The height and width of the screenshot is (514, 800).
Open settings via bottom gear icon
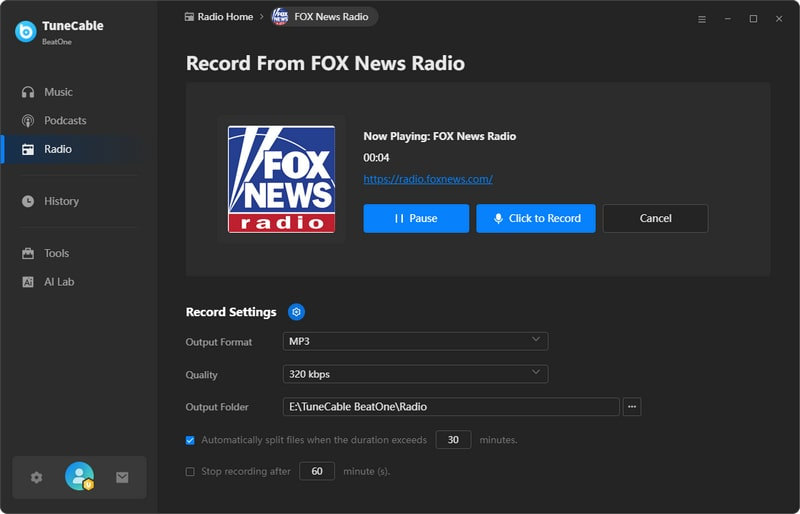(36, 478)
